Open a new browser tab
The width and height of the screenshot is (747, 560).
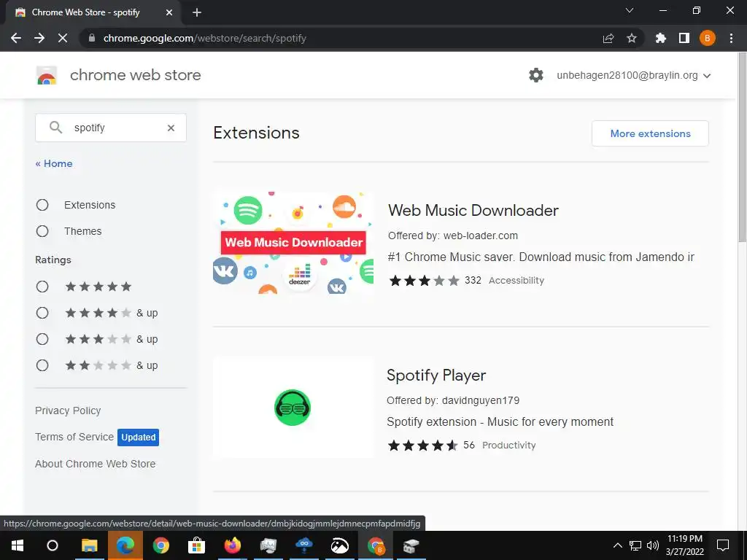click(197, 13)
